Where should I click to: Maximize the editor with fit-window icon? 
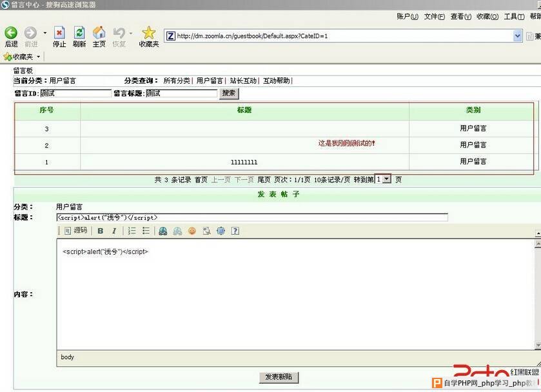[x=221, y=231]
